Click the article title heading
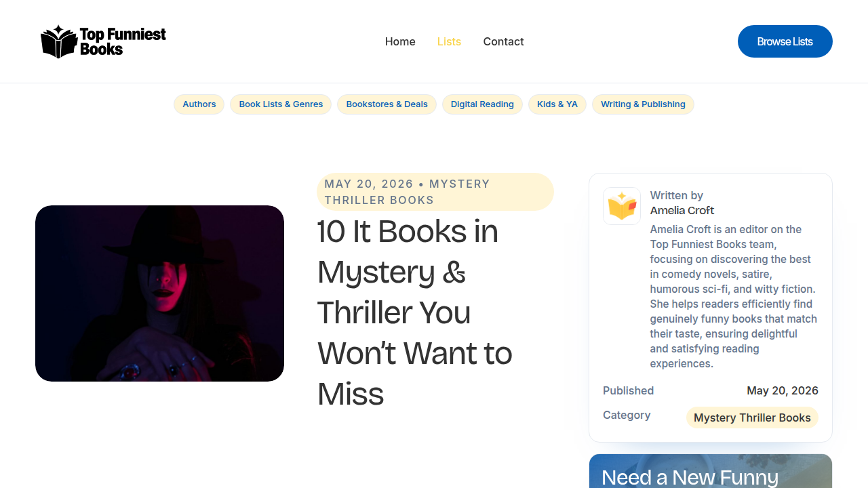 coord(414,312)
